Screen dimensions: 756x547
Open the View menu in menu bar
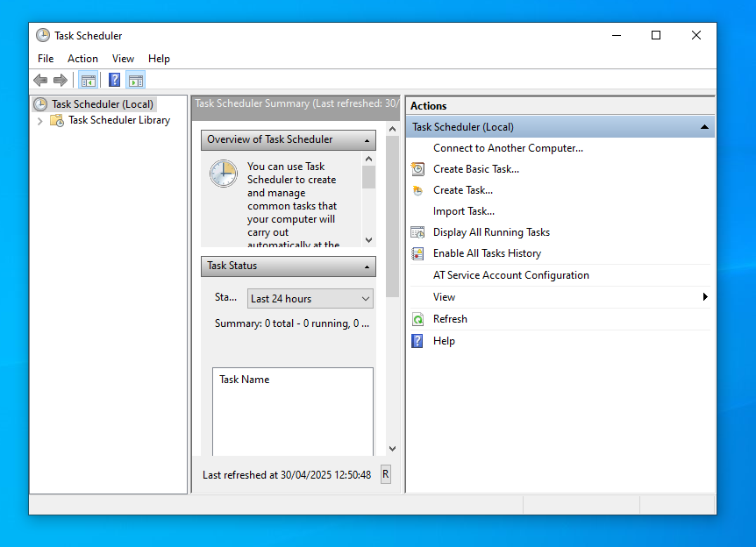123,59
